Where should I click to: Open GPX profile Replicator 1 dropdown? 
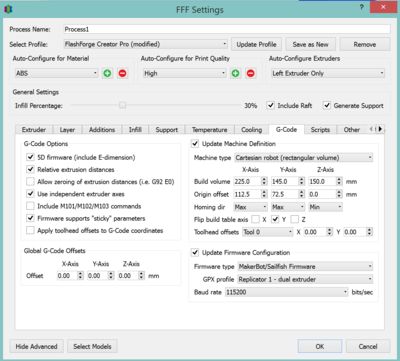(305, 279)
